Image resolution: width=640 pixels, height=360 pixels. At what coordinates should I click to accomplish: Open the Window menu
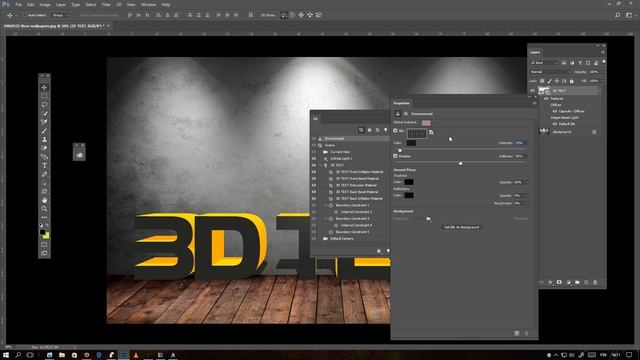(x=148, y=4)
